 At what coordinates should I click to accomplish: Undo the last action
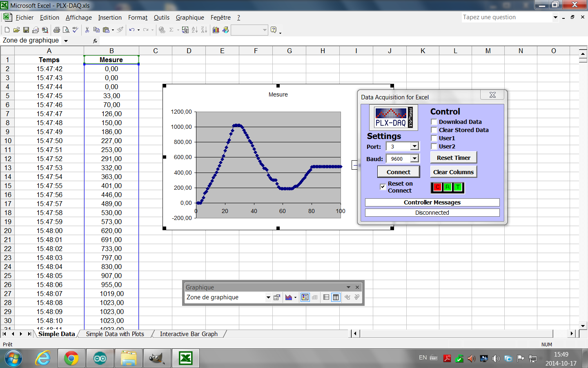(x=131, y=30)
